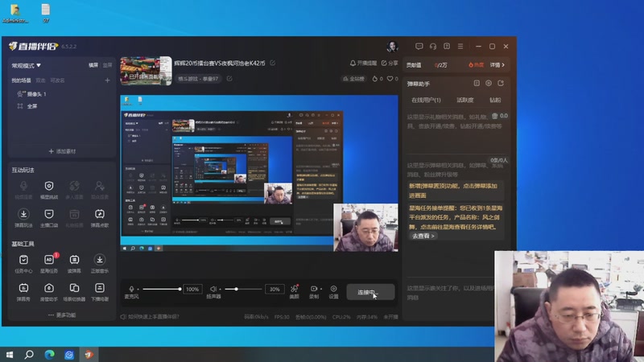
Task: Mute the 扬声器 speaker icon
Action: 213,289
